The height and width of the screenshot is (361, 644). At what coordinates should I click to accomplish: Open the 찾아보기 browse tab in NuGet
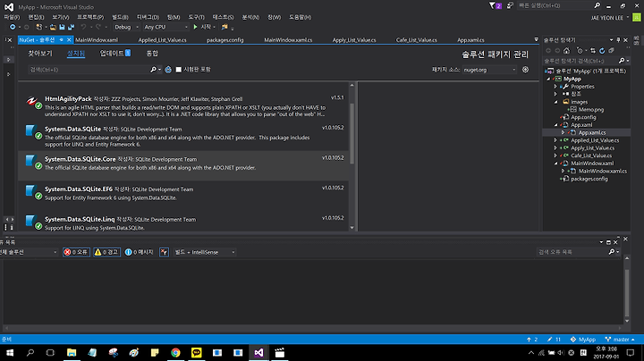coord(40,54)
